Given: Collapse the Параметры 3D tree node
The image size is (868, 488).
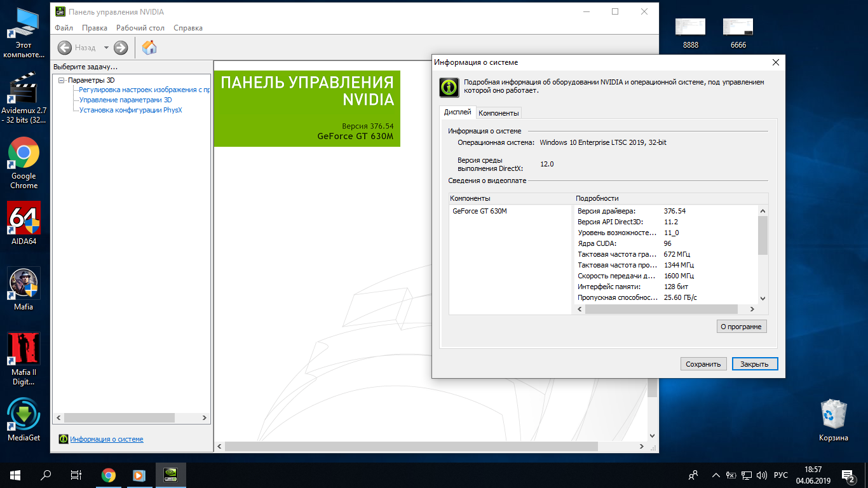Looking at the screenshot, I should tap(62, 81).
